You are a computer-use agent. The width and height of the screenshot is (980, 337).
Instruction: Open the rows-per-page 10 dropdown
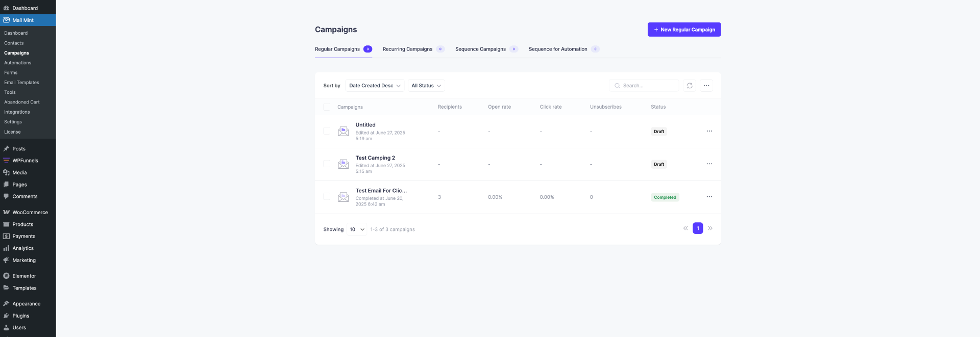[x=356, y=229]
